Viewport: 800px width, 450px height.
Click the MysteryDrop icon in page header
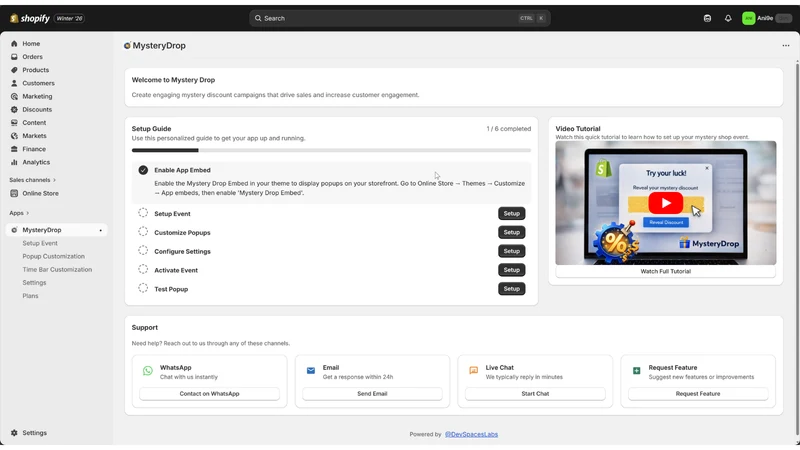(x=127, y=45)
